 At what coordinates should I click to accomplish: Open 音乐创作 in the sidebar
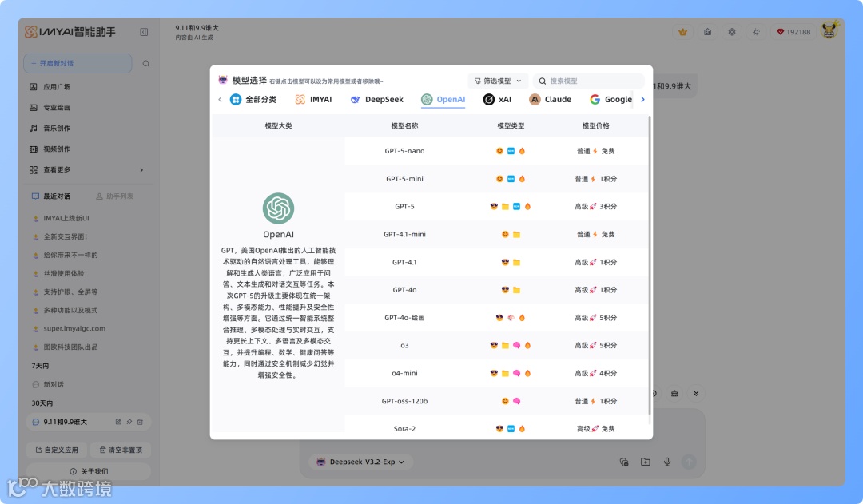[x=56, y=129]
